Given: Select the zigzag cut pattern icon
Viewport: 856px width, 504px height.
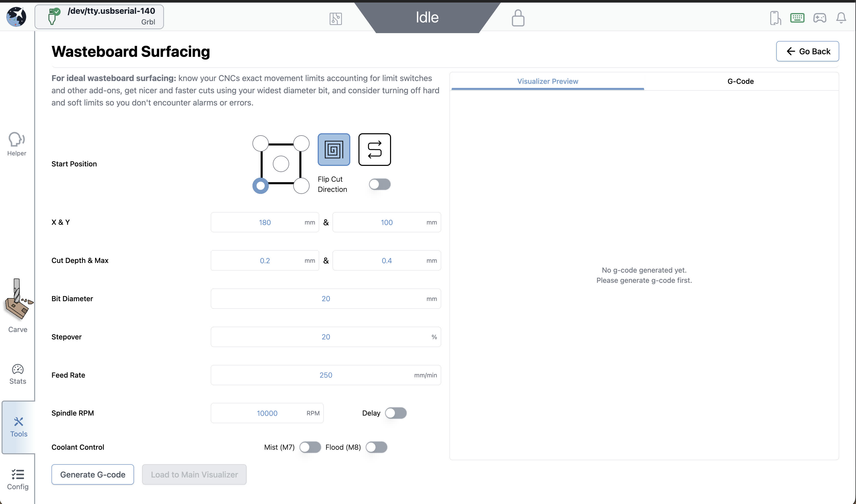Looking at the screenshot, I should tap(374, 149).
